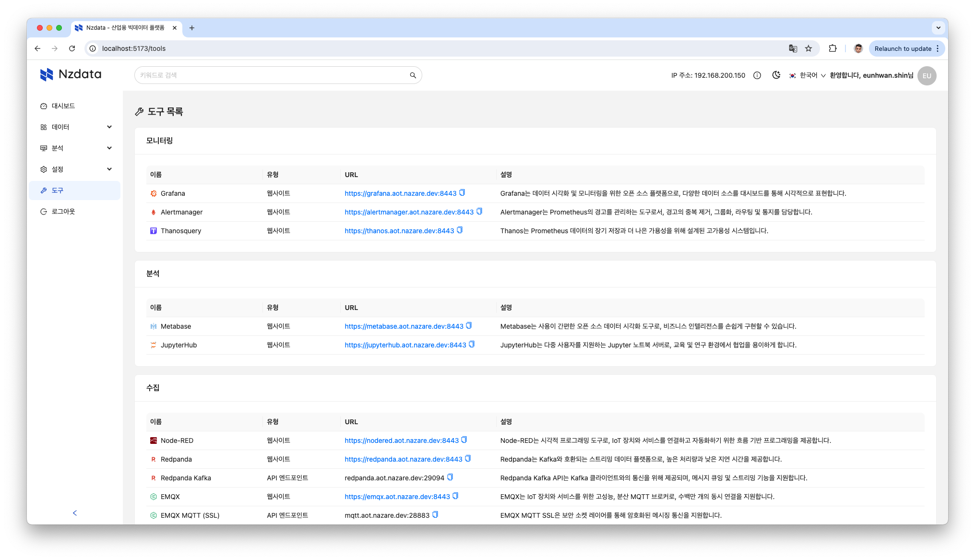This screenshot has height=560, width=975.
Task: Click the JupyterHub logo icon
Action: pos(154,345)
